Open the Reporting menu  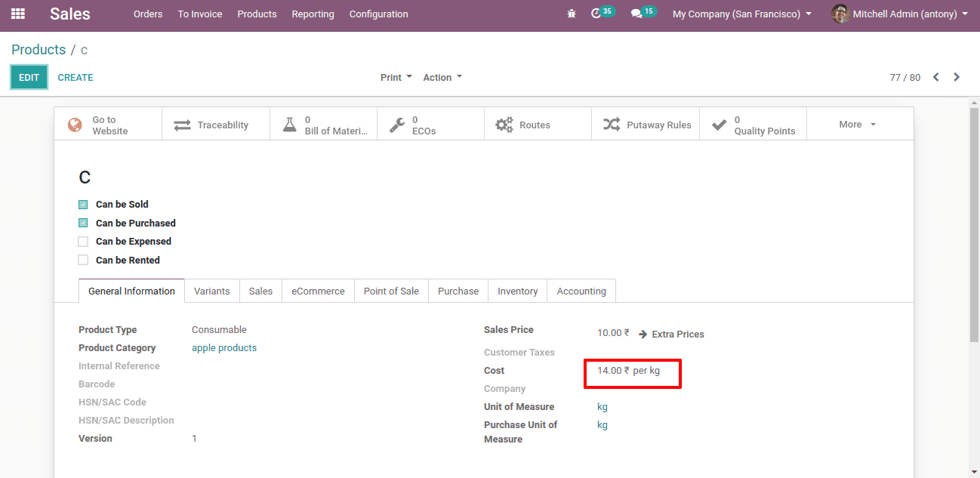coord(313,14)
